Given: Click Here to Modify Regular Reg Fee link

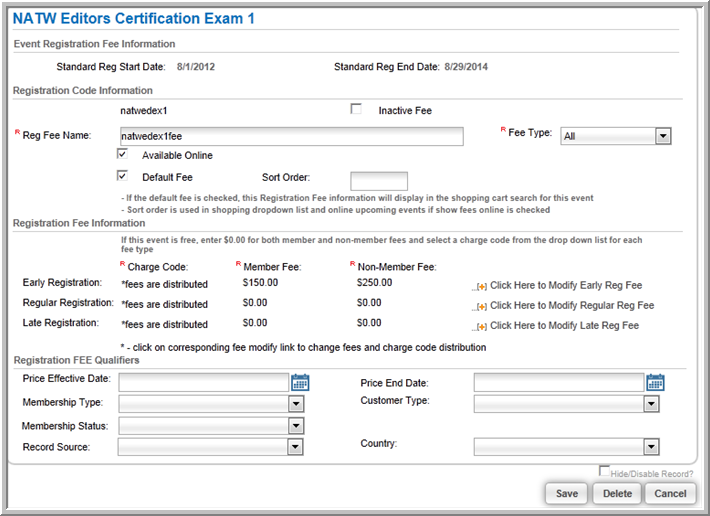Looking at the screenshot, I should point(572,306).
